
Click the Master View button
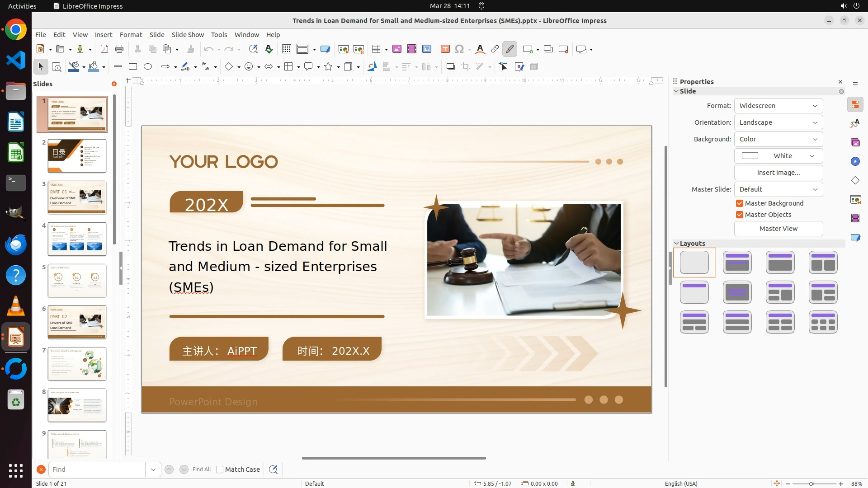(x=778, y=229)
